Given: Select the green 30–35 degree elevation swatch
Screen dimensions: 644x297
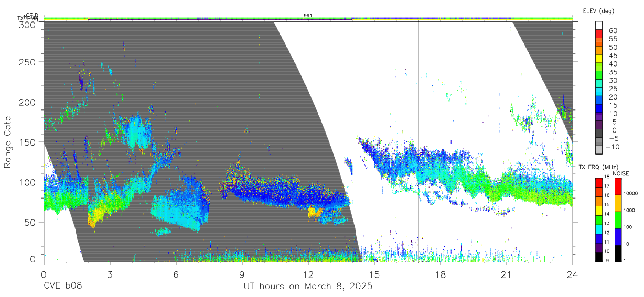Looking at the screenshot, I should [599, 75].
